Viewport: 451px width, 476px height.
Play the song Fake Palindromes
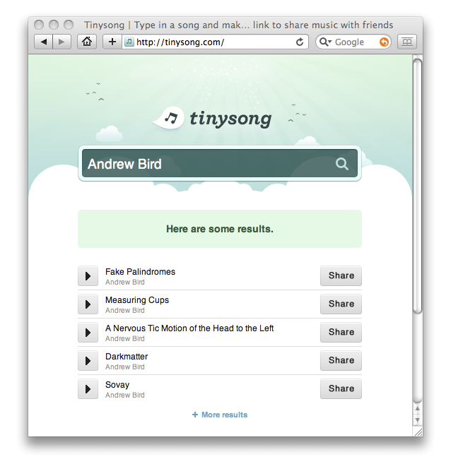[88, 276]
